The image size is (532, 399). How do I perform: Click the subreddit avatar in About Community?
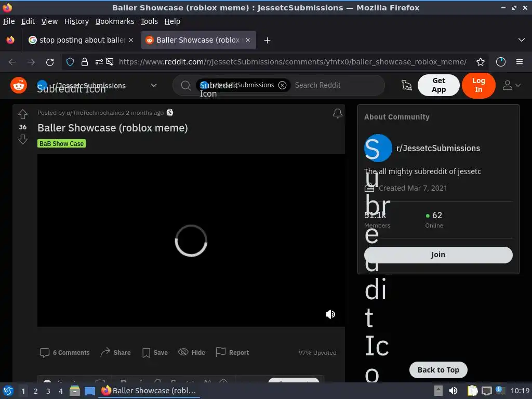(x=378, y=148)
